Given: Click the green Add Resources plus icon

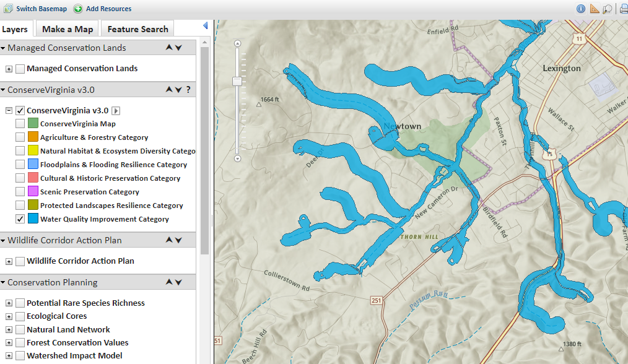Looking at the screenshot, I should pos(77,9).
